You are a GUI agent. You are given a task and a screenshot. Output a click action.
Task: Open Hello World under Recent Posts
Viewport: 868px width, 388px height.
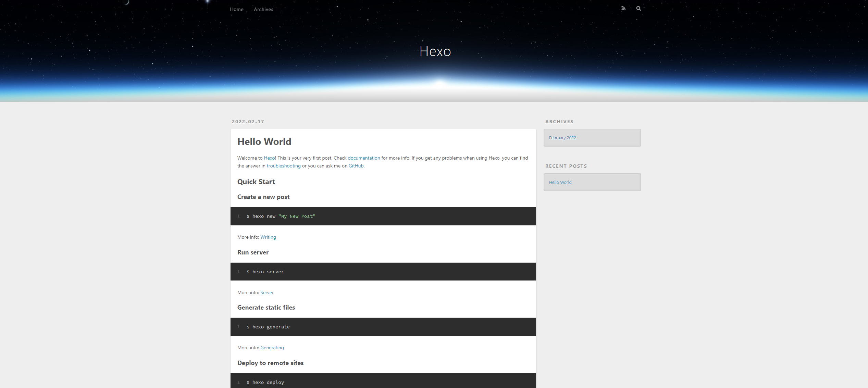tap(560, 182)
